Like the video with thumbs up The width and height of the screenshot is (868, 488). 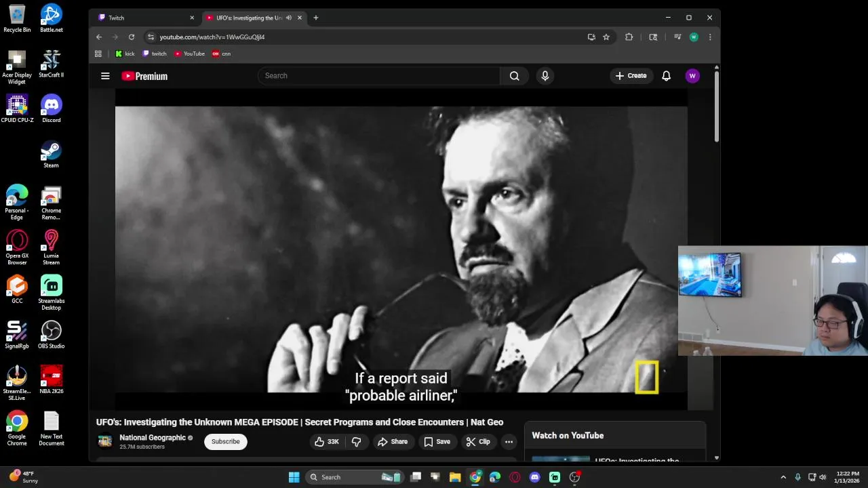click(327, 442)
